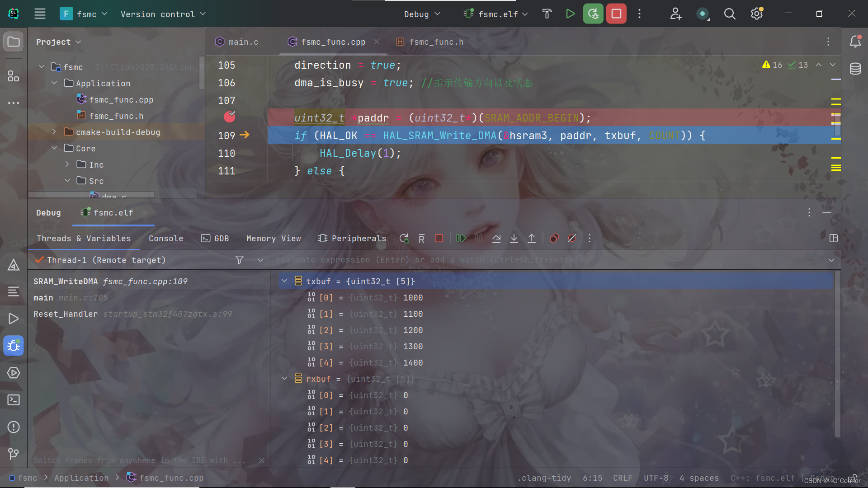
Task: Resume the paused program
Action: tap(461, 238)
